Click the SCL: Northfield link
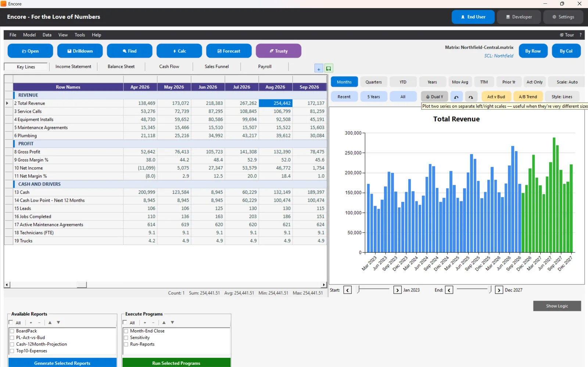588x367 pixels. [499, 56]
